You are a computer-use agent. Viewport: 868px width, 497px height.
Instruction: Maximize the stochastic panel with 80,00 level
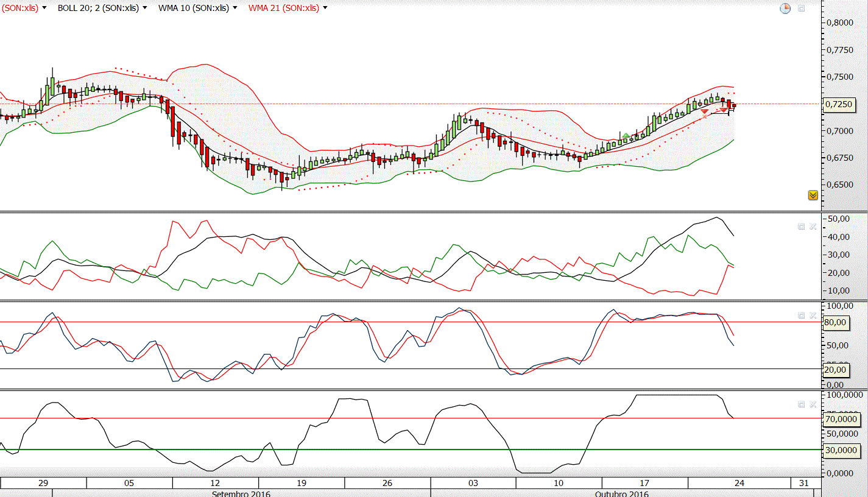click(x=802, y=315)
